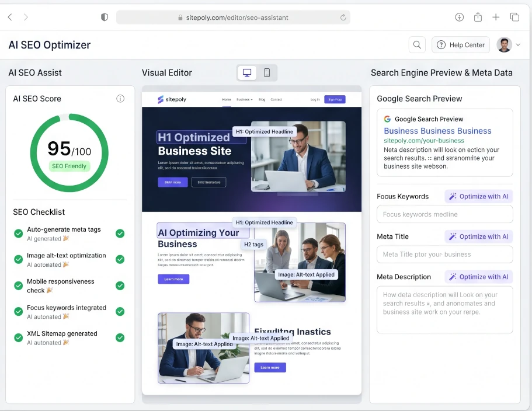
Task: Show AI SEO Score info icon
Action: click(x=120, y=99)
